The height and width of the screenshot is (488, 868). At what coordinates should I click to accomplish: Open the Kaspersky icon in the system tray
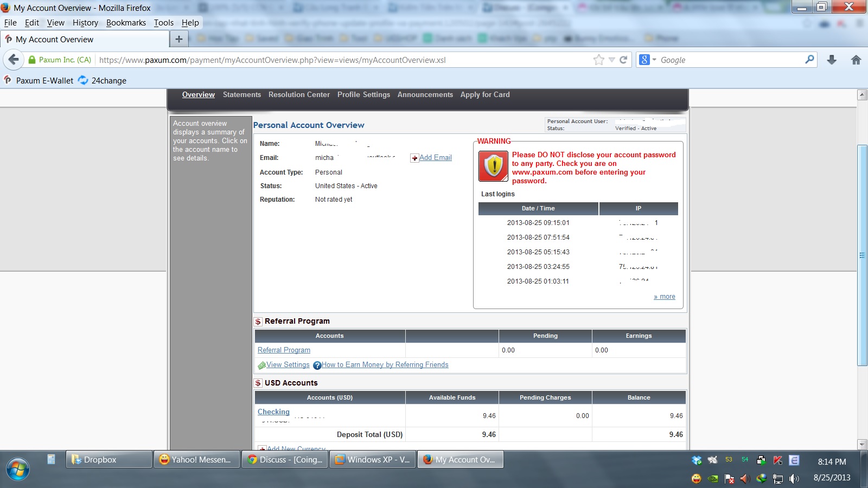click(x=778, y=460)
